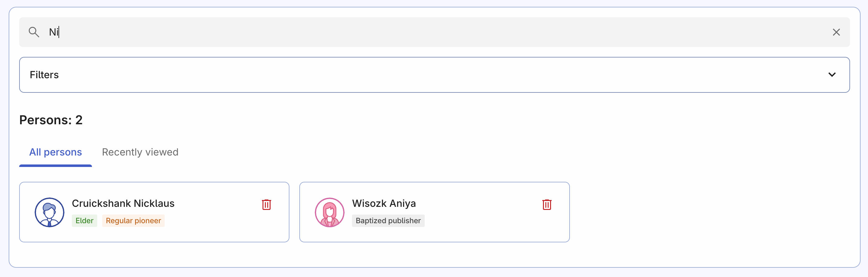Open the Cruickshank Nicklaus name link
Screen dimensions: 868x277
click(123, 203)
